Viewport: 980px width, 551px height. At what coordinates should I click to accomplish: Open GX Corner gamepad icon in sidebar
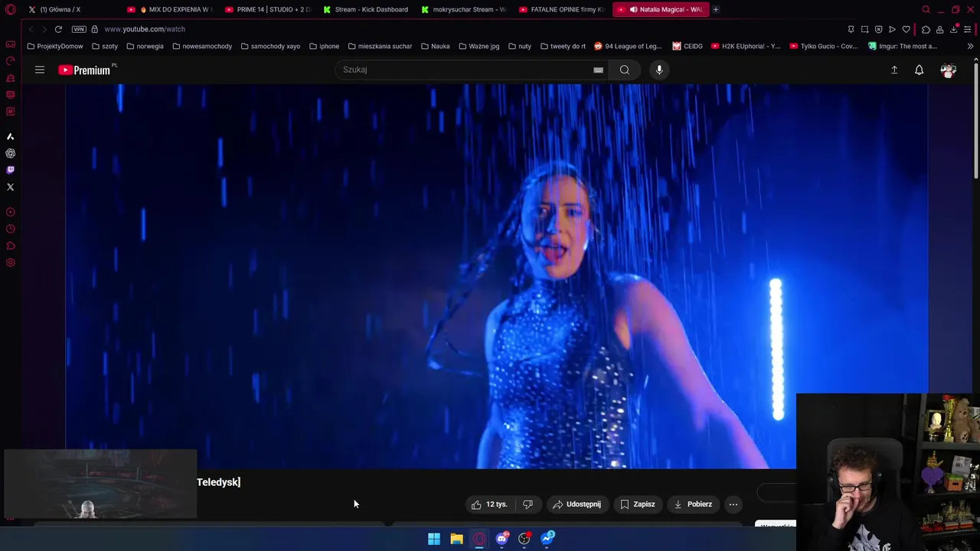10,44
